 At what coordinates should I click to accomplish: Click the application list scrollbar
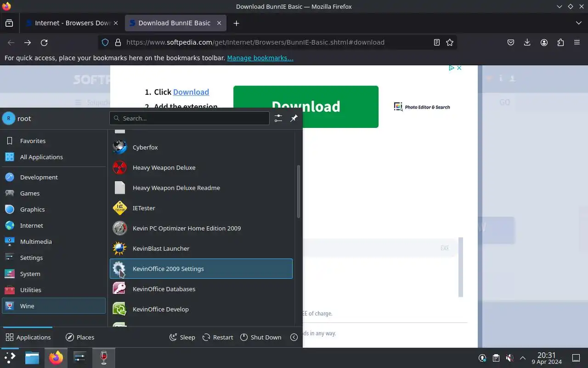pyautogui.click(x=299, y=191)
